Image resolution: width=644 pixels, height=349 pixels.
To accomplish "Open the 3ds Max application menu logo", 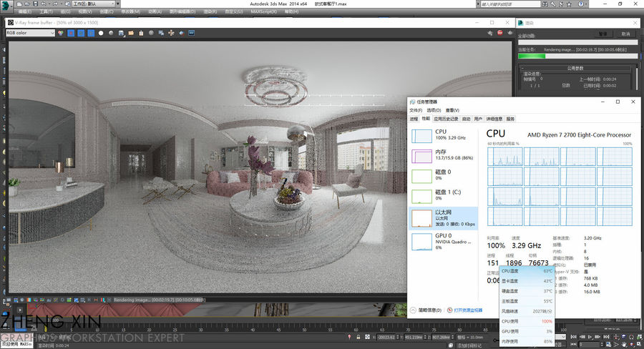I will (6, 6).
